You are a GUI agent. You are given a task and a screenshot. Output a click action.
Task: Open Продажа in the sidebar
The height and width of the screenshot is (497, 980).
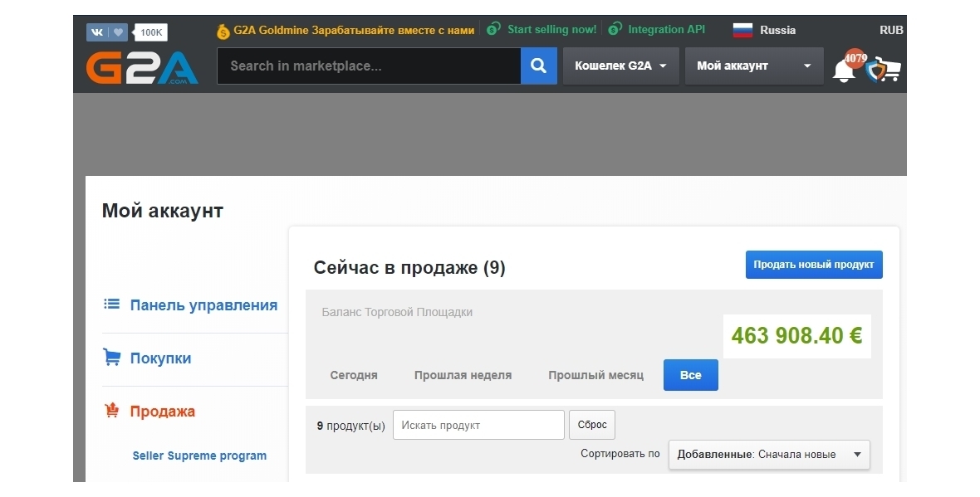point(163,412)
